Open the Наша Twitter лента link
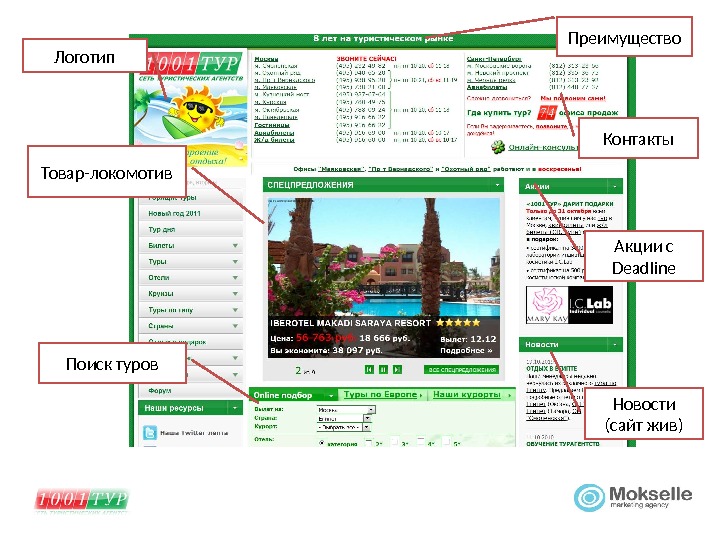Image resolution: width=720 pixels, height=540 pixels. tap(194, 433)
